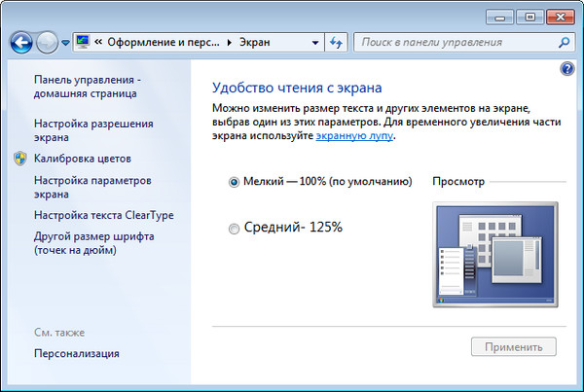Maximize the Экран window
Screen dimensions: 584x392
click(x=530, y=18)
